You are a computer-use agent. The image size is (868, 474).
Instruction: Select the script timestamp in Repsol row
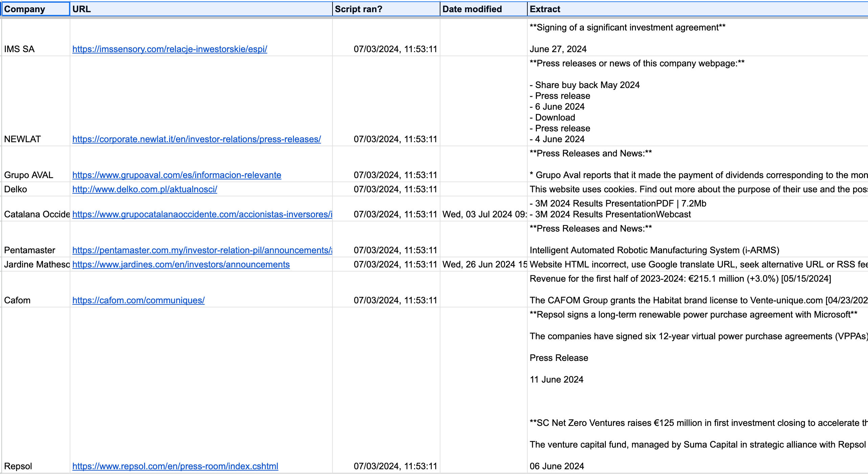pos(386,390)
